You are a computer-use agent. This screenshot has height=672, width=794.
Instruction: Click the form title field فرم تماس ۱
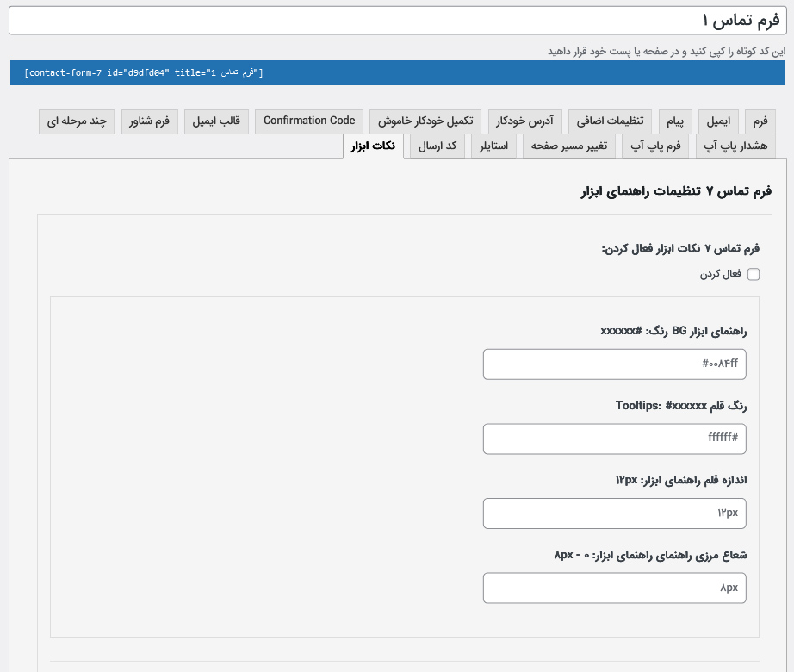398,21
